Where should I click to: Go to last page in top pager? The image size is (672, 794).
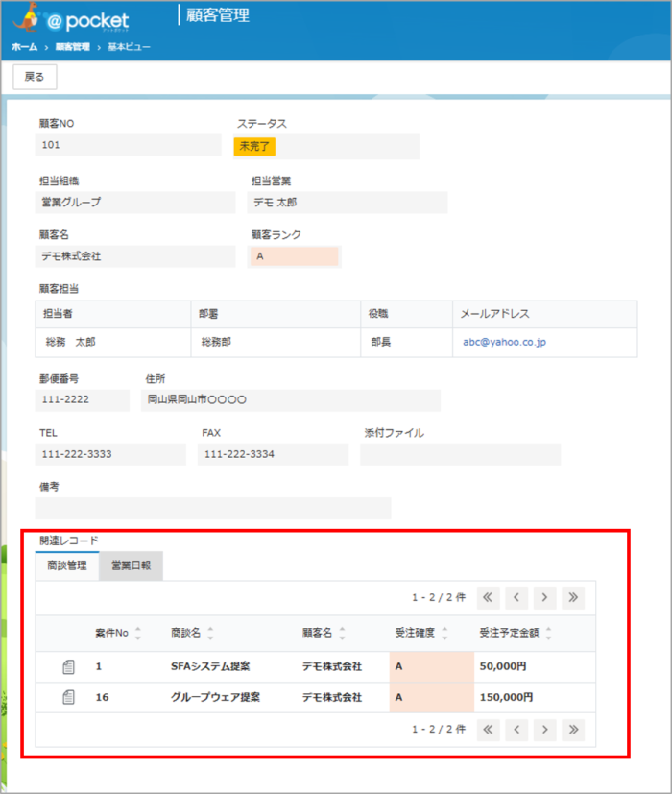(x=573, y=597)
